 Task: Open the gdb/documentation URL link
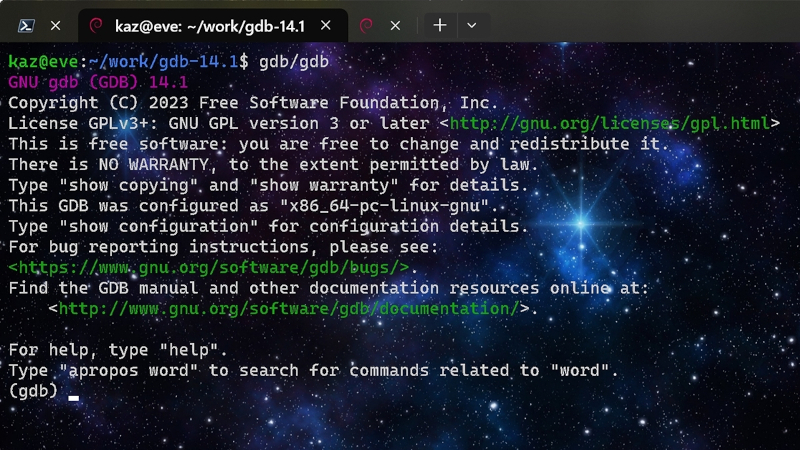[x=289, y=308]
